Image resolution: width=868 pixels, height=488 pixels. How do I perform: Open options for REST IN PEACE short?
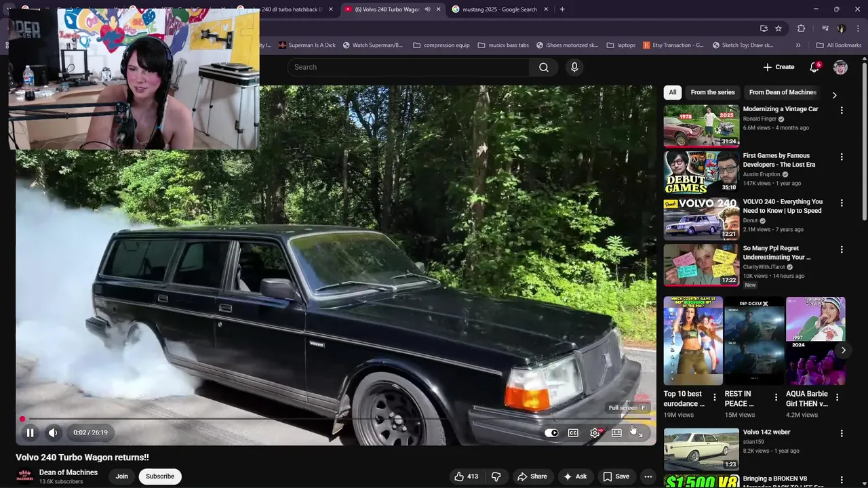pos(776,397)
